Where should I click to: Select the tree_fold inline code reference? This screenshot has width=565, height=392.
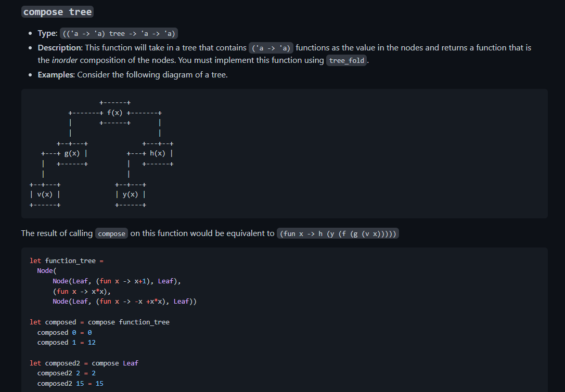346,60
